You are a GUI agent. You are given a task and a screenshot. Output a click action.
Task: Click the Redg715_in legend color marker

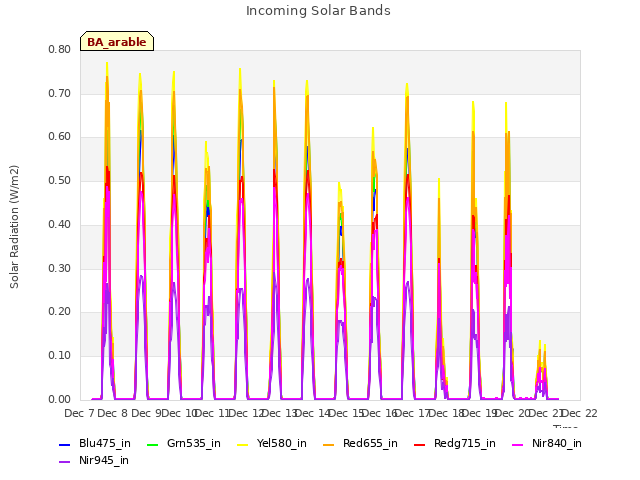420,444
